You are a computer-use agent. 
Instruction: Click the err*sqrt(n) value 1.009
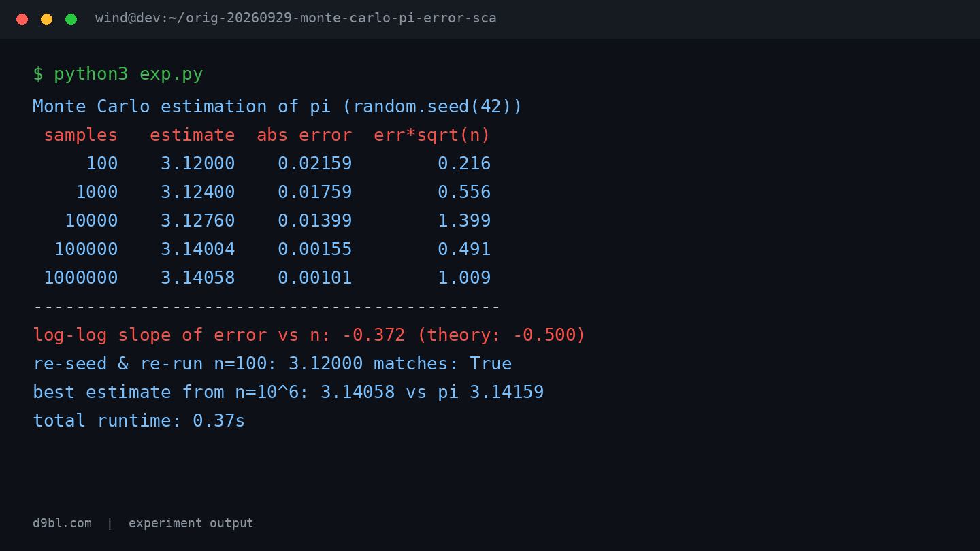464,278
